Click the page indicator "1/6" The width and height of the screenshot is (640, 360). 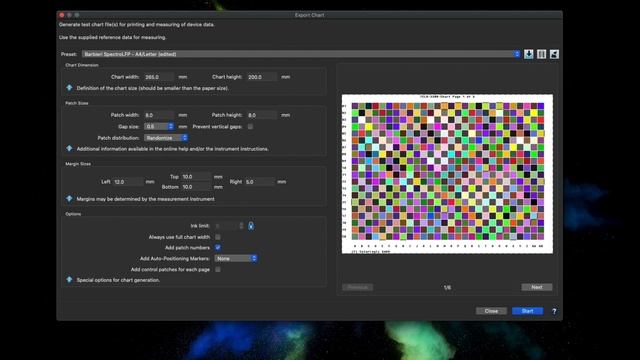(x=447, y=288)
